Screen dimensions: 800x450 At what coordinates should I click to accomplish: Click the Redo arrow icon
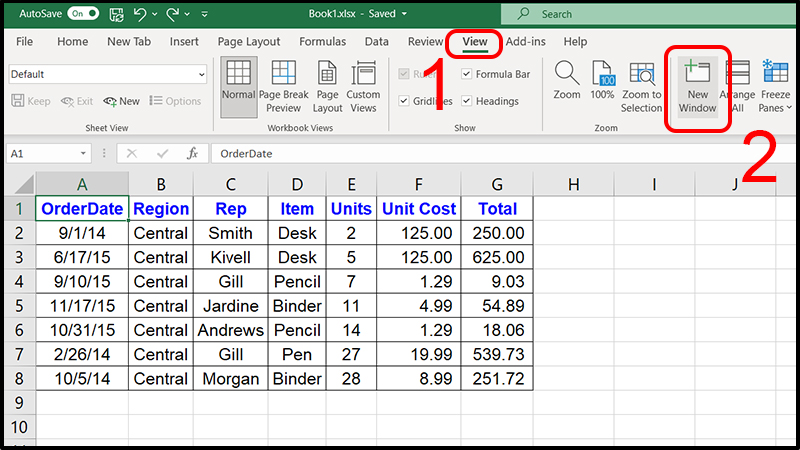coord(172,14)
